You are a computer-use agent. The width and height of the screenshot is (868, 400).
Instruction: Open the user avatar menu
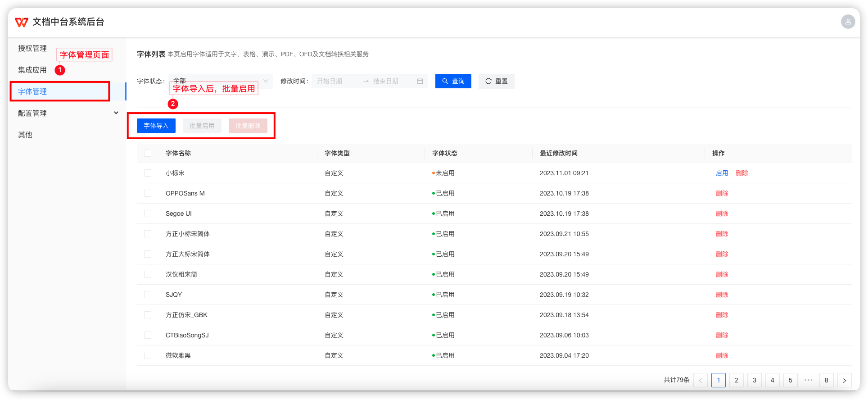[x=848, y=22]
